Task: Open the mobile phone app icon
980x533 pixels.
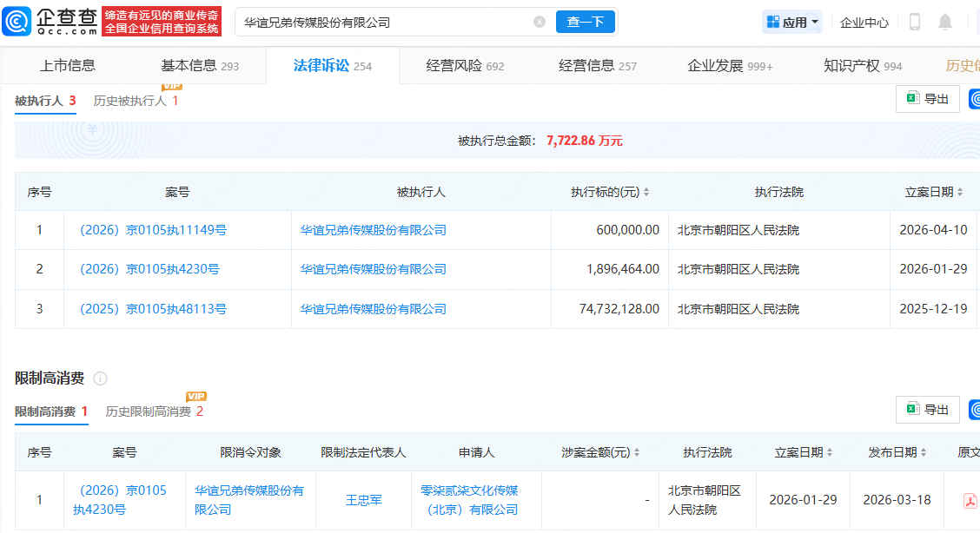Action: [914, 23]
